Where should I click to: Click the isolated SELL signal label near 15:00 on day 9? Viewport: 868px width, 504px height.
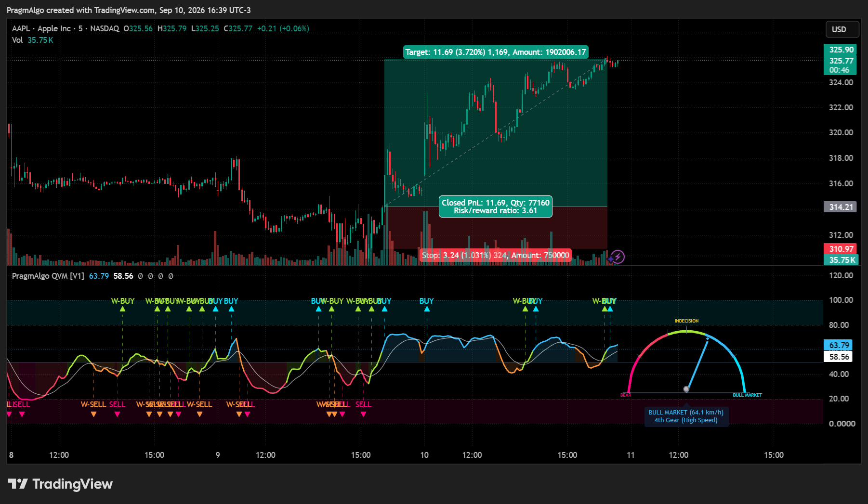point(363,404)
